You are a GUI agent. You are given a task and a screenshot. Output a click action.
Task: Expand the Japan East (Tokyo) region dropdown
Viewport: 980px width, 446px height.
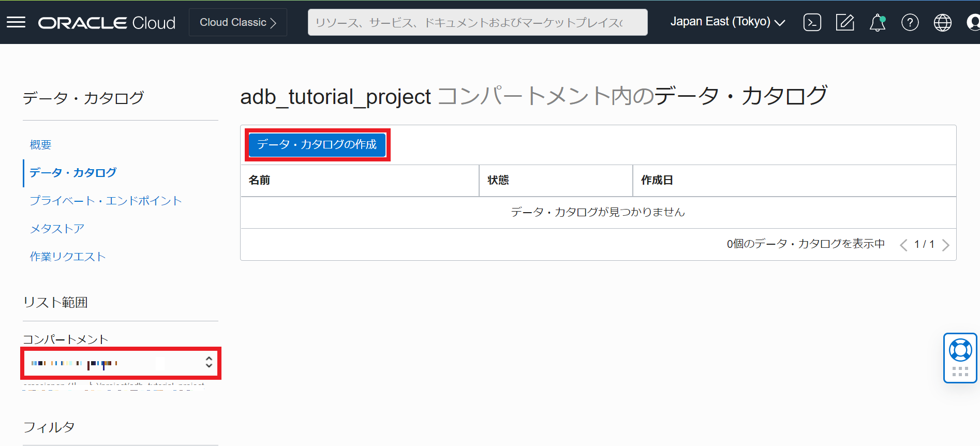click(x=727, y=22)
